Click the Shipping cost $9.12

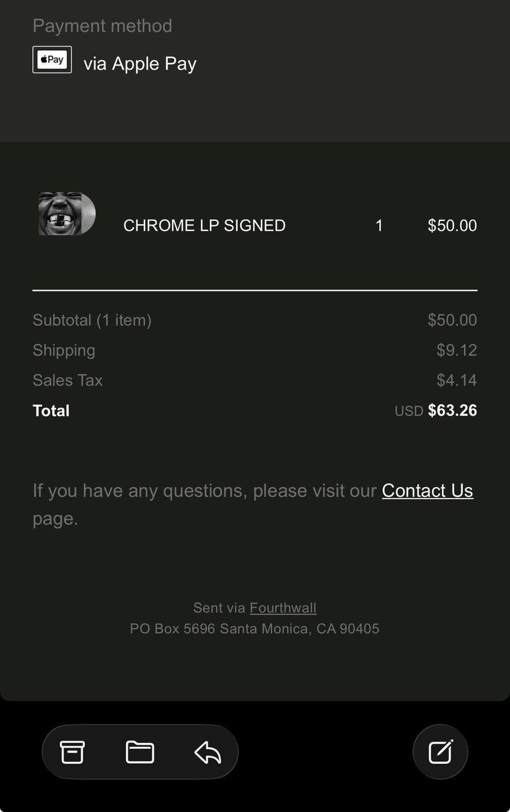(x=457, y=350)
